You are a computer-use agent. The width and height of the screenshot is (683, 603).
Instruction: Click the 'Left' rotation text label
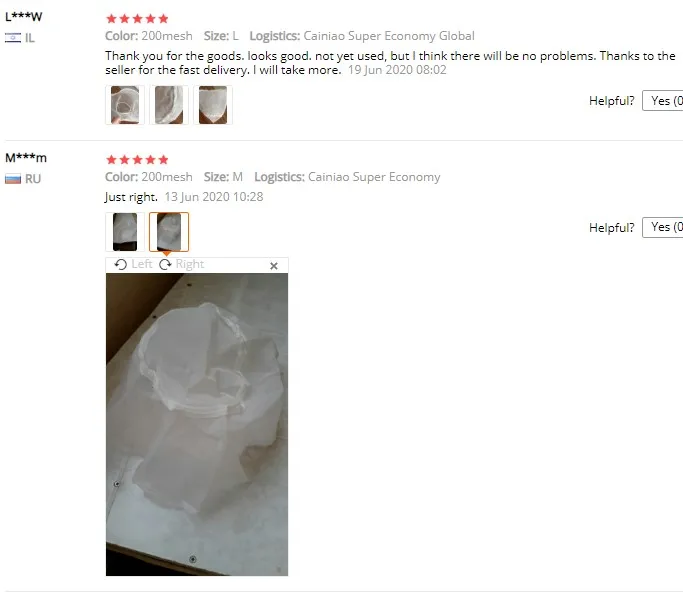coord(142,264)
